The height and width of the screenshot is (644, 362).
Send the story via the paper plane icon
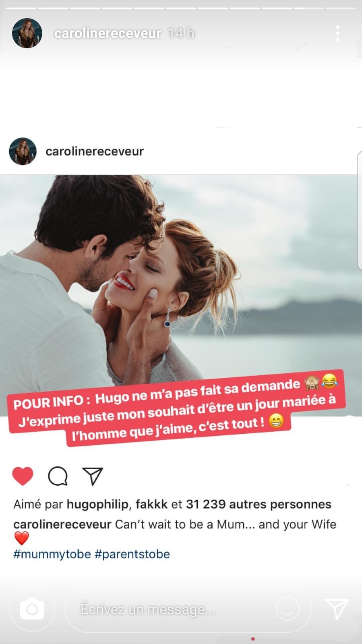337,609
